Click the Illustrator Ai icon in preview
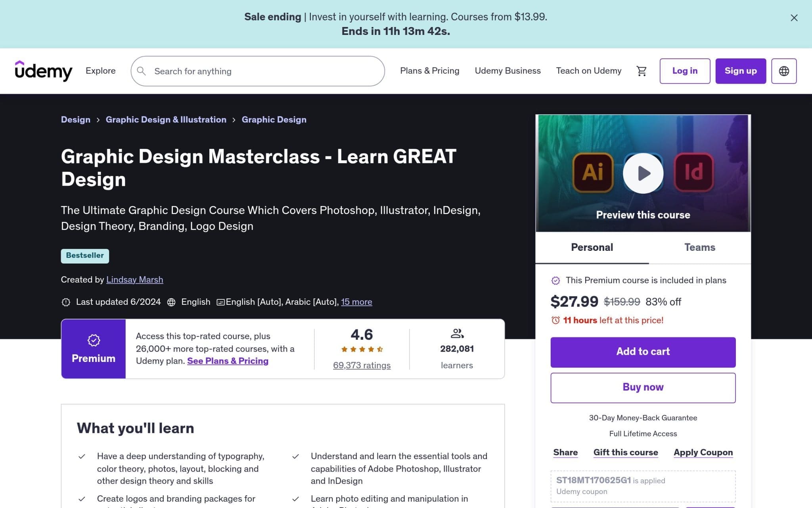Image resolution: width=812 pixels, height=508 pixels. click(593, 173)
